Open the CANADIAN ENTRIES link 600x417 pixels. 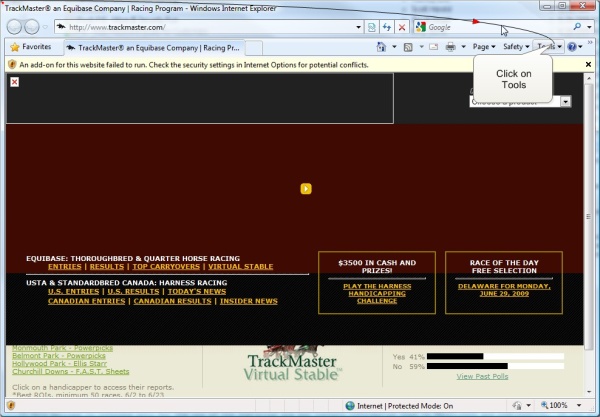click(86, 301)
